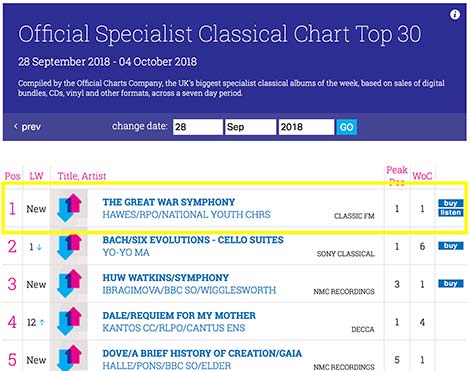Viewport: 470px width, 371px height.
Task: Buy the Bach Six Evolutions Cello Suites
Action: coord(450,246)
